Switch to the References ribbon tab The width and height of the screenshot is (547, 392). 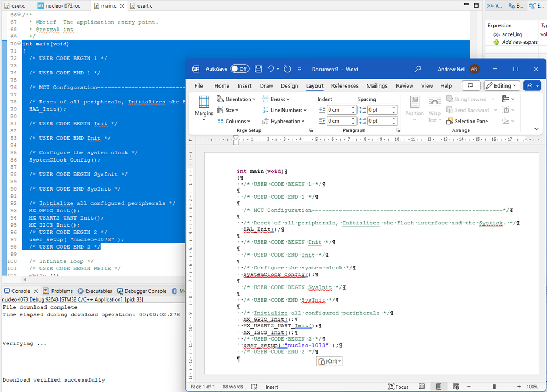pos(344,86)
